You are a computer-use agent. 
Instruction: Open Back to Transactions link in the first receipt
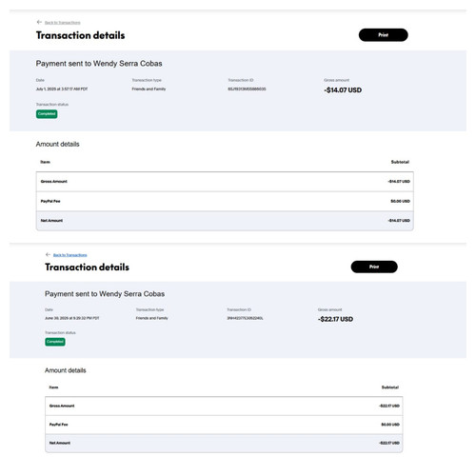click(63, 23)
